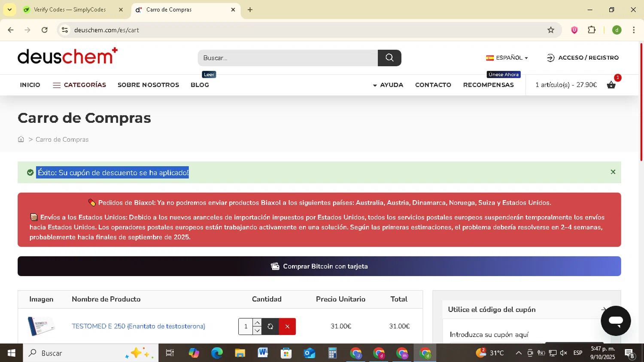644x362 pixels.
Task: Switch to Verify Codes — SimplyCodes tab
Action: [x=70, y=9]
